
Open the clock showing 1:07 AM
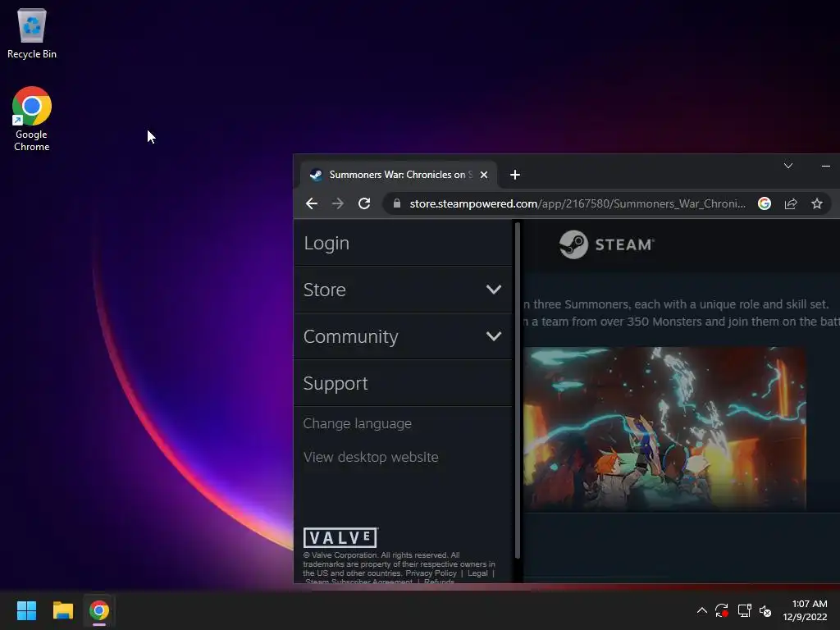tap(805, 610)
